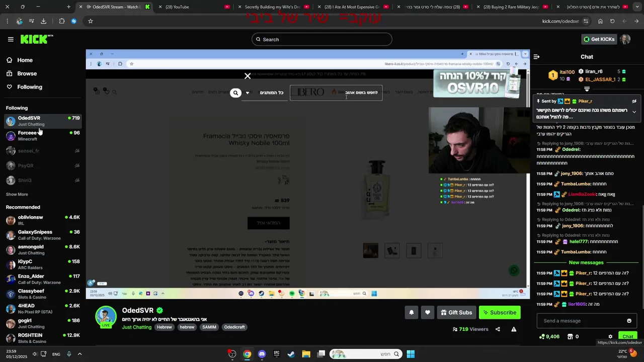Open Steam from the taskbar

pyautogui.click(x=291, y=354)
